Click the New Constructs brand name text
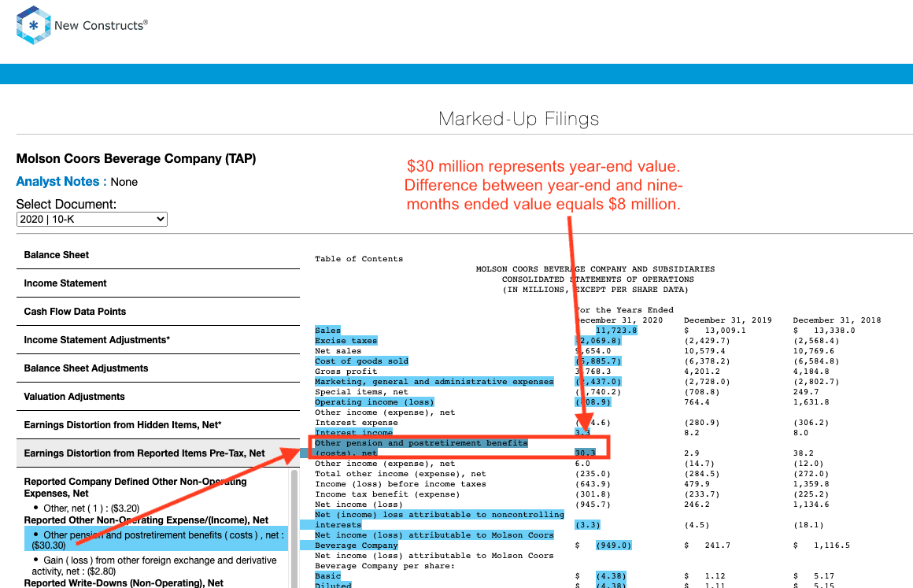The width and height of the screenshot is (913, 588). (x=101, y=25)
